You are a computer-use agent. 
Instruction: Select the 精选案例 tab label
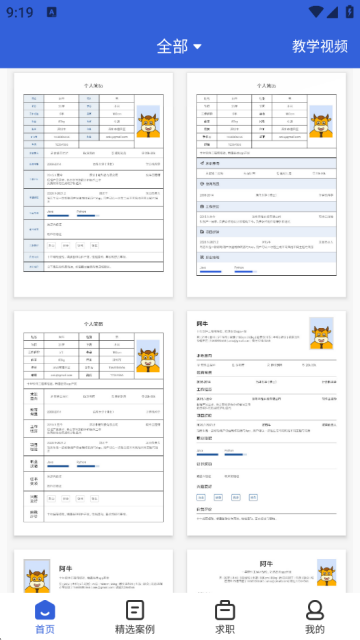[135, 629]
